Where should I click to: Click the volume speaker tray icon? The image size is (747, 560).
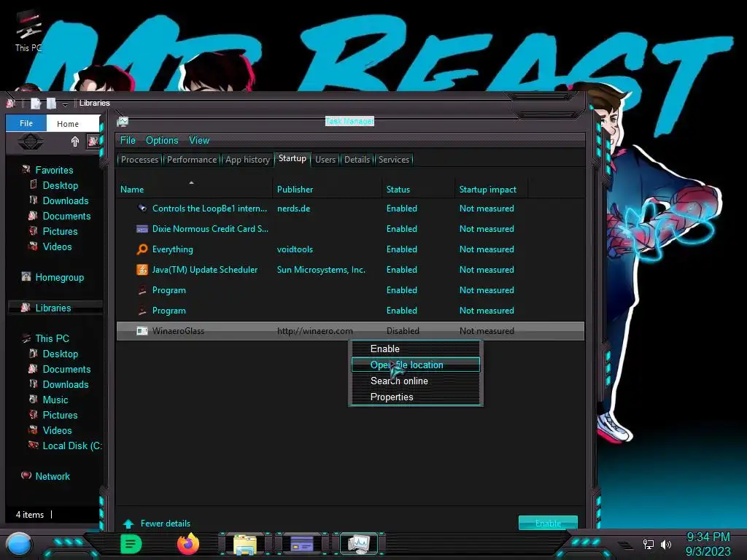(x=665, y=544)
